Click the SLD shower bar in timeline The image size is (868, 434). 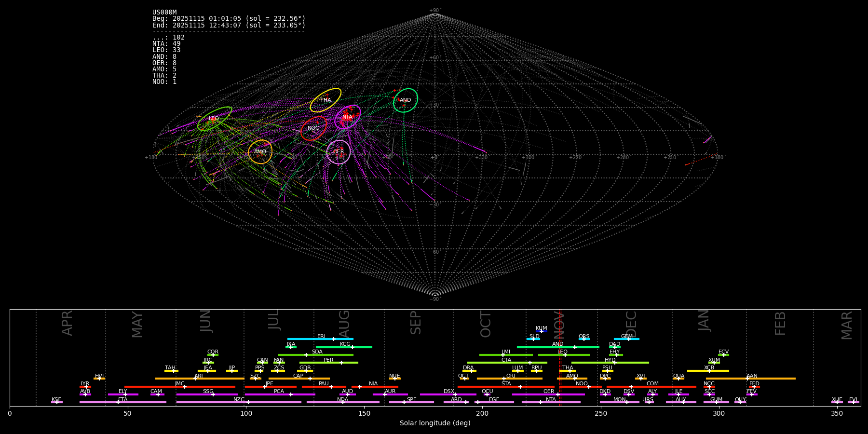[x=533, y=339]
